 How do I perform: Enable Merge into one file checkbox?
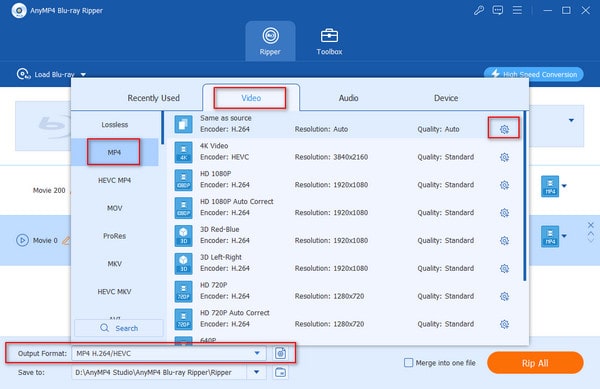(x=409, y=363)
